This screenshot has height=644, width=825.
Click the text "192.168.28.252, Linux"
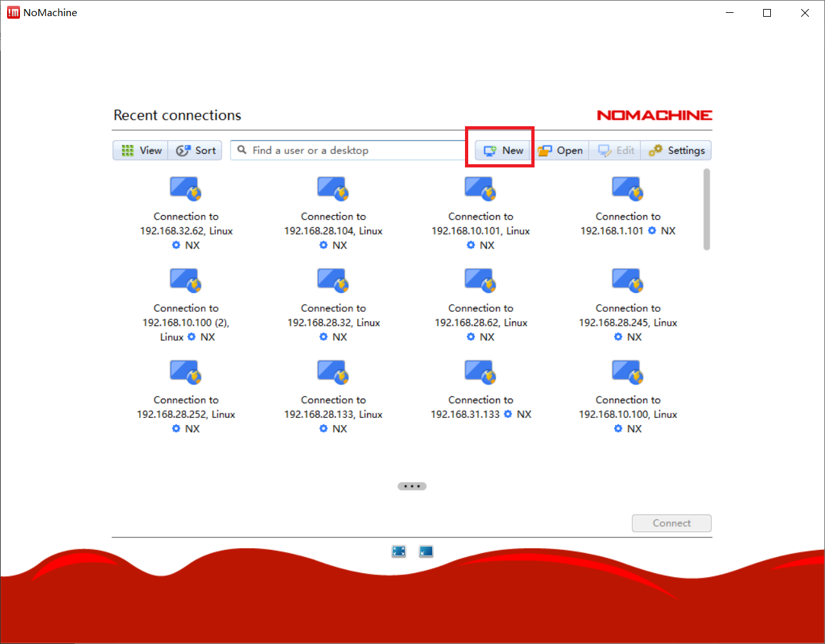pyautogui.click(x=186, y=414)
